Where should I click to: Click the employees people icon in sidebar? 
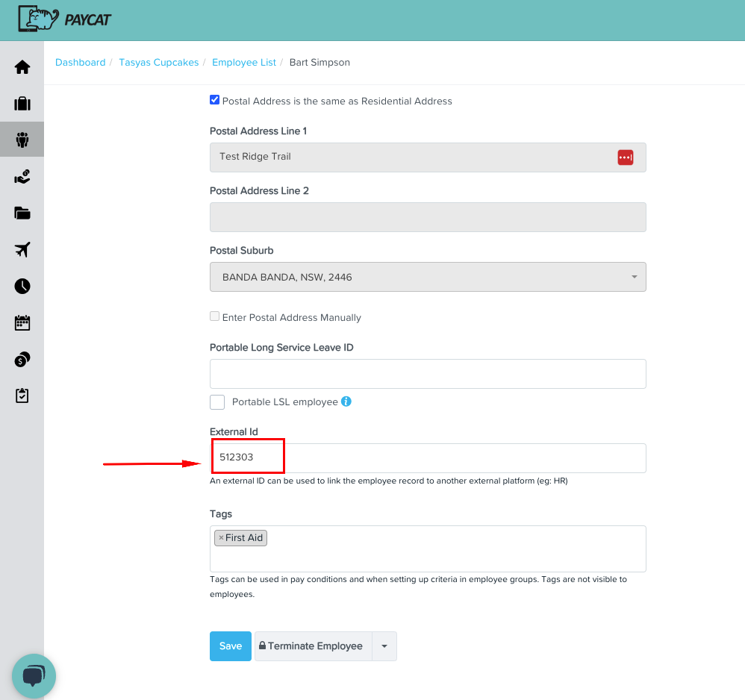22,140
